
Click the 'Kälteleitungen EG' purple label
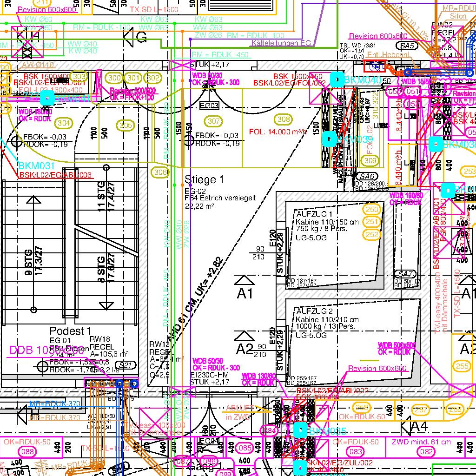281,43
